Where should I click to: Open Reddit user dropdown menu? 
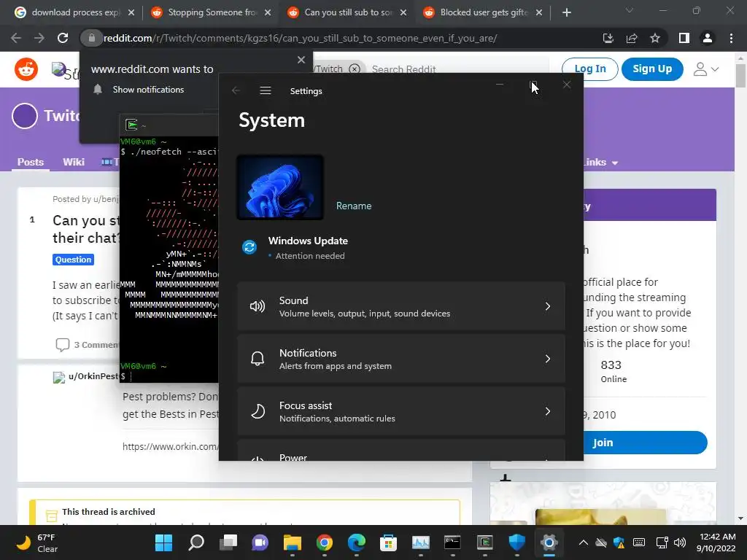click(705, 69)
